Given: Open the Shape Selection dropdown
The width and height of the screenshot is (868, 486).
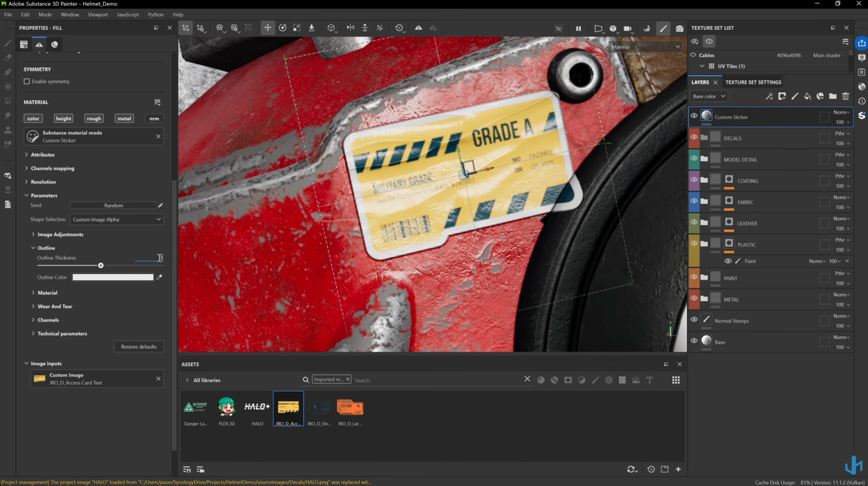Looking at the screenshot, I should [117, 219].
